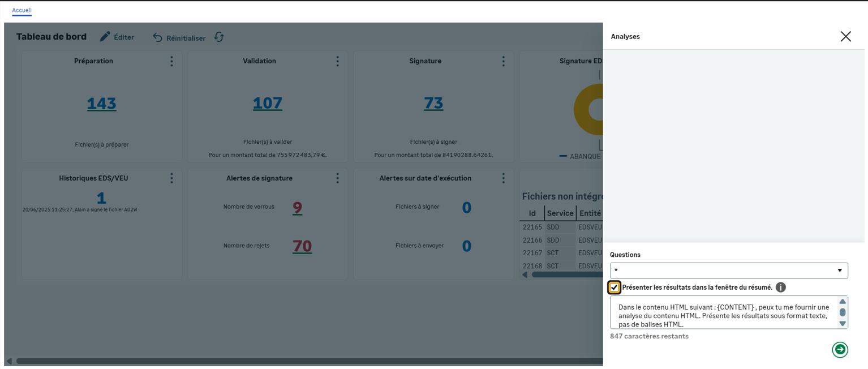Uncheck Présenter les résultats checkbox

coord(614,288)
